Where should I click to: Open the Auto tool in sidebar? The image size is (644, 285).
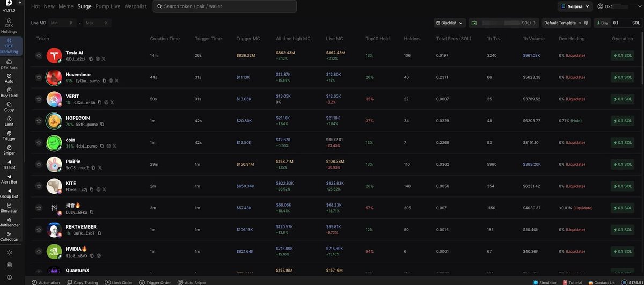(9, 78)
